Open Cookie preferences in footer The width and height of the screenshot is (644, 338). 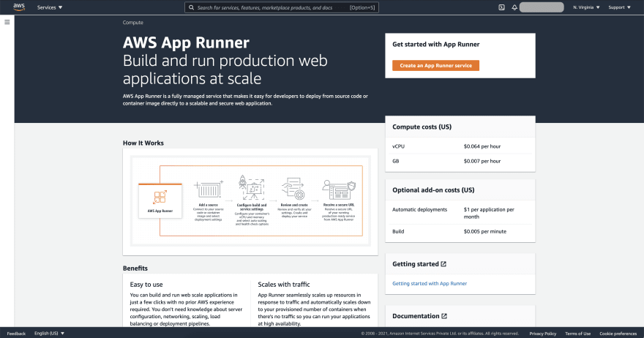(618, 334)
